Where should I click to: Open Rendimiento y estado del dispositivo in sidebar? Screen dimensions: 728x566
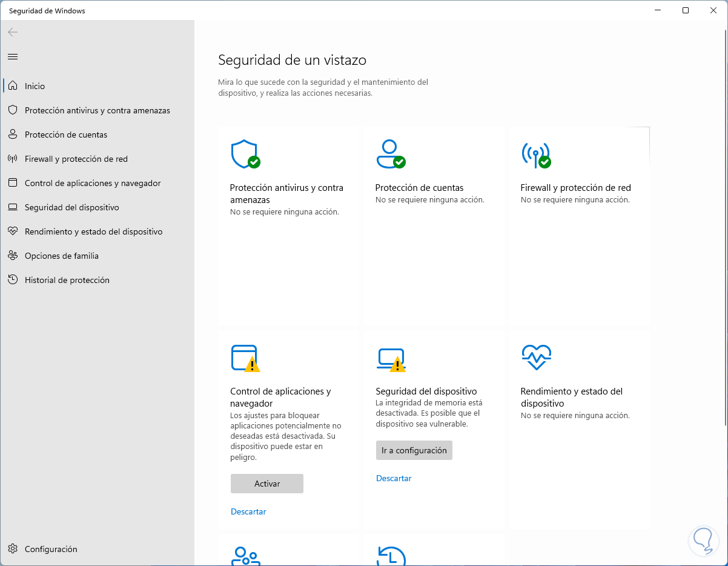coord(97,231)
